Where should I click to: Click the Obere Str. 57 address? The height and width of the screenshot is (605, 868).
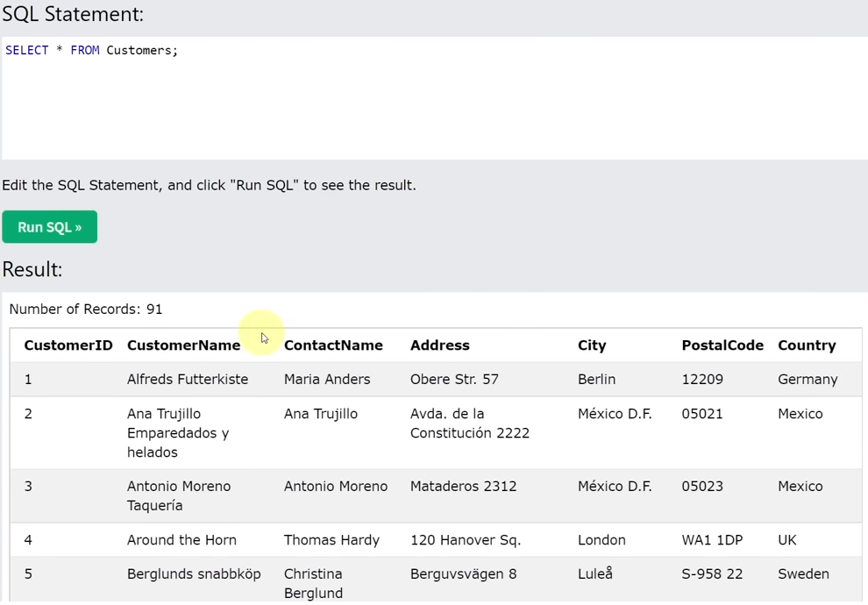click(x=454, y=379)
